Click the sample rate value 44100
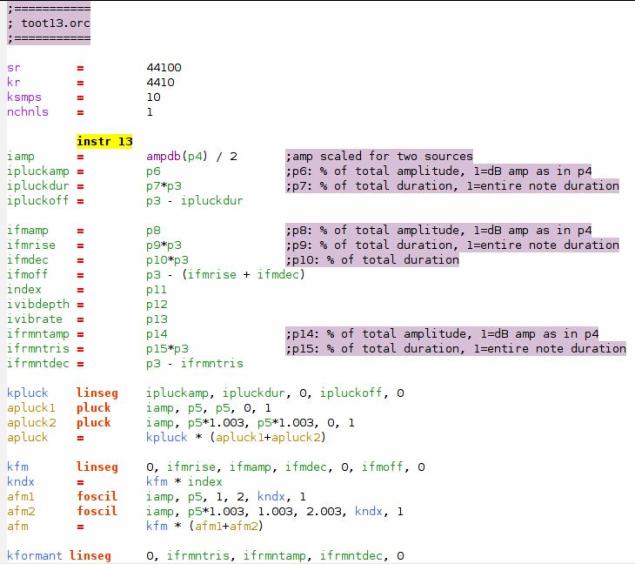This screenshot has width=635, height=564. [x=164, y=67]
